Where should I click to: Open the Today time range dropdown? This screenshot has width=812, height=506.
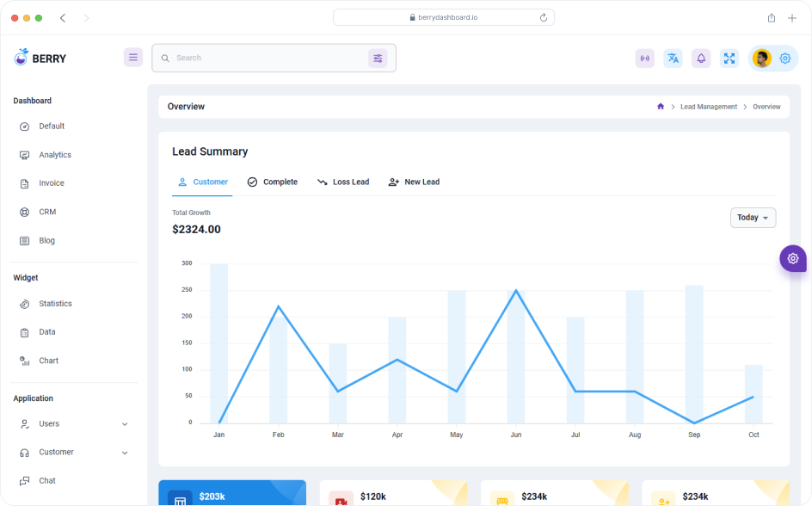point(753,218)
